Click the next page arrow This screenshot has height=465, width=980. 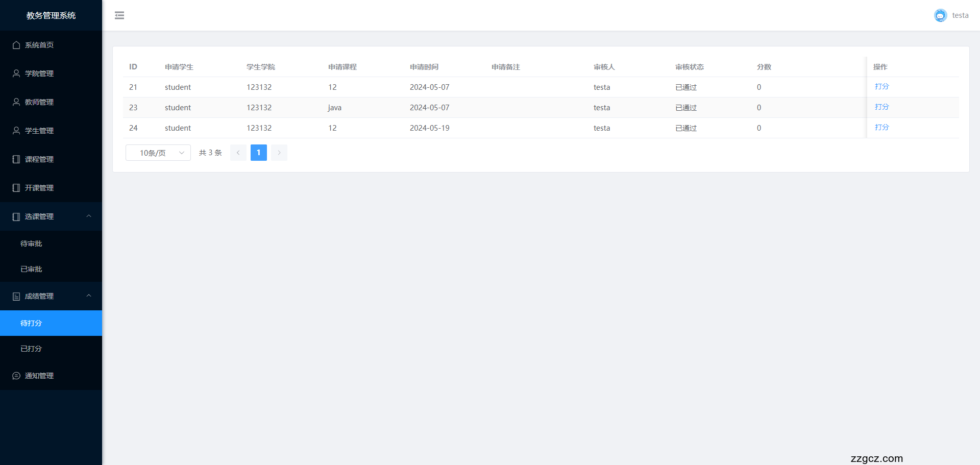[x=279, y=153]
